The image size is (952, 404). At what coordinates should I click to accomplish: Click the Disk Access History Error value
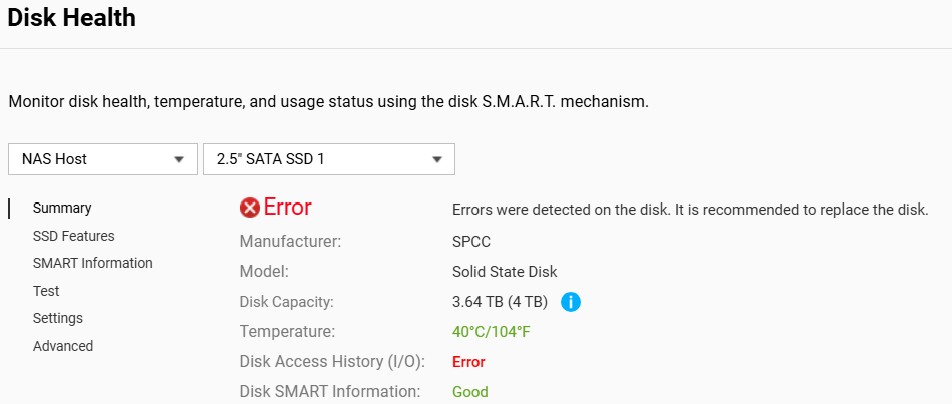(469, 362)
